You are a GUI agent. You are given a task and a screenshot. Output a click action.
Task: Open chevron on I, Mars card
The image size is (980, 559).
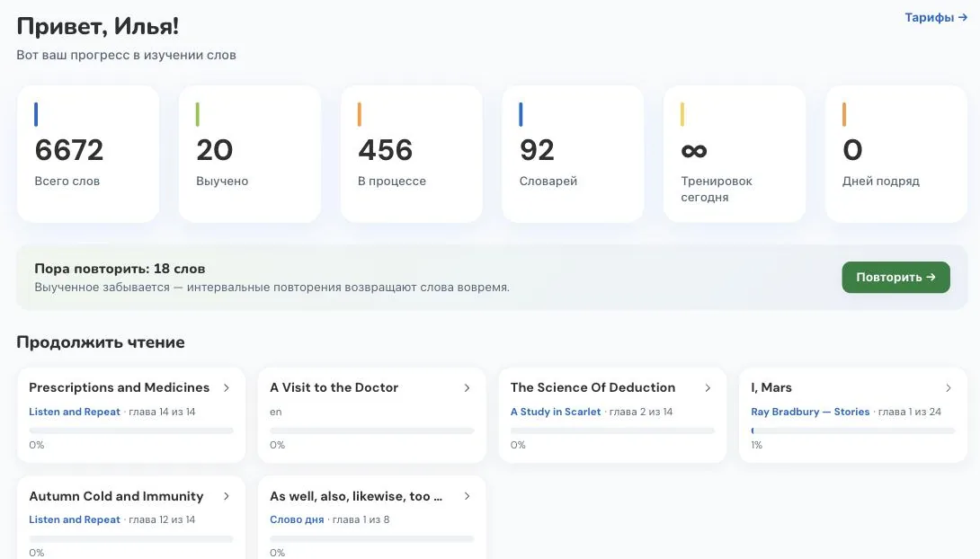949,388
